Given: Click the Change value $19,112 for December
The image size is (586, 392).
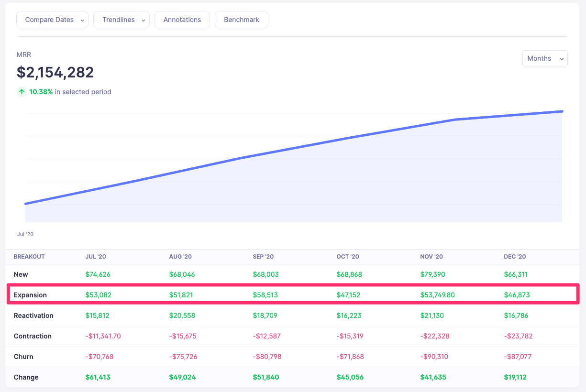Looking at the screenshot, I should coord(515,377).
